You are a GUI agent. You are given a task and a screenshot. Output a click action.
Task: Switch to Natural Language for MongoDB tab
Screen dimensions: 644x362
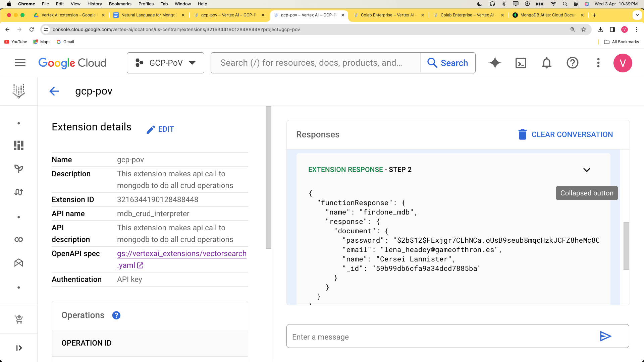coord(149,15)
